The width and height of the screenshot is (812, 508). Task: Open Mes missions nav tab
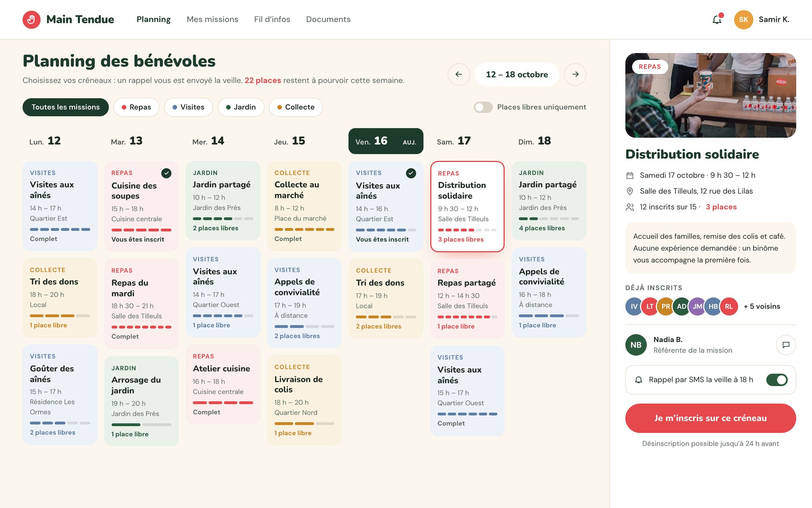[x=212, y=19]
